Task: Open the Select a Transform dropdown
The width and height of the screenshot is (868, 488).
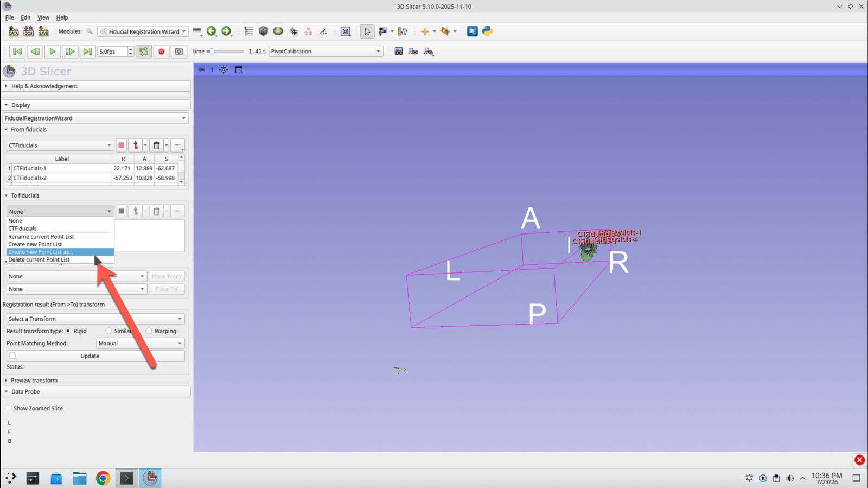Action: coord(95,319)
